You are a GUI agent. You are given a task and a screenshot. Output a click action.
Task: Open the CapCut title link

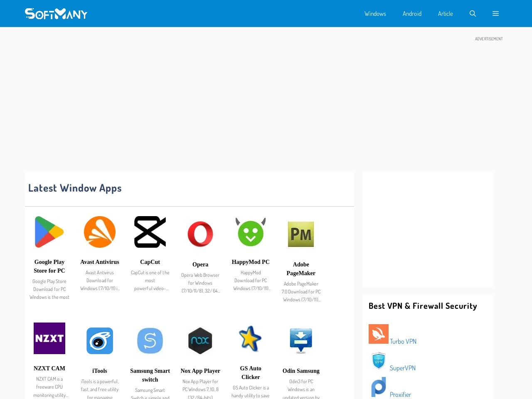(x=150, y=262)
